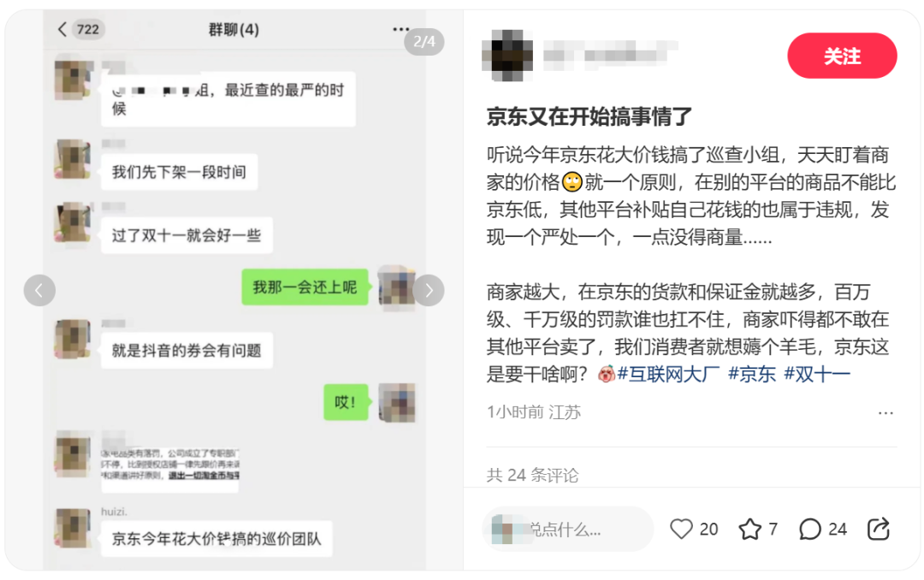The height and width of the screenshot is (580, 924).
Task: Open the post author's avatar
Action: point(507,56)
